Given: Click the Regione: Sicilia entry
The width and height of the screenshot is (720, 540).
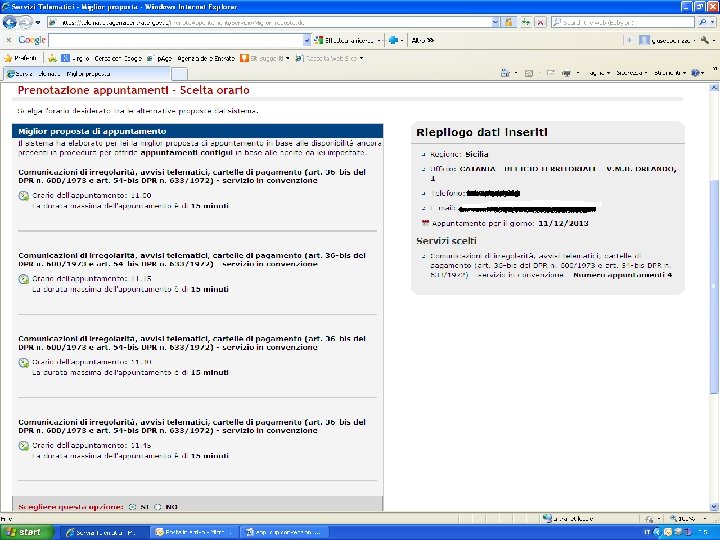Looking at the screenshot, I should click(x=459, y=154).
